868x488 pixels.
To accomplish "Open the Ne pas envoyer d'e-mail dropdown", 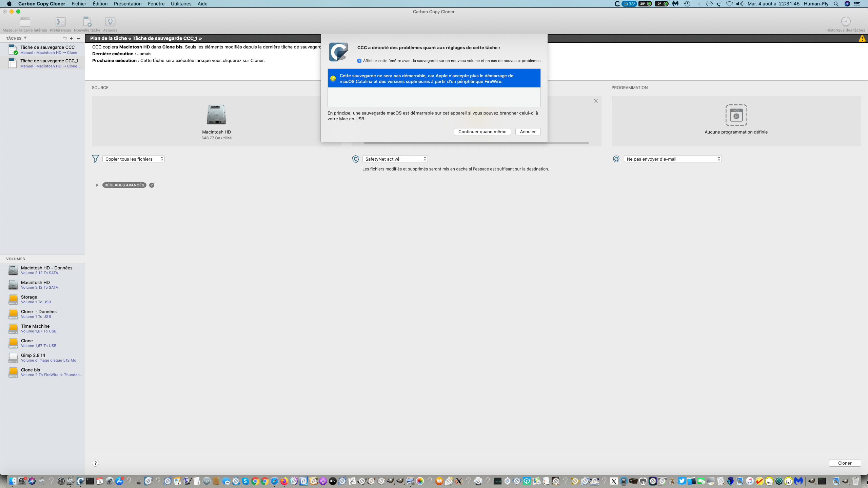I will tap(673, 159).
